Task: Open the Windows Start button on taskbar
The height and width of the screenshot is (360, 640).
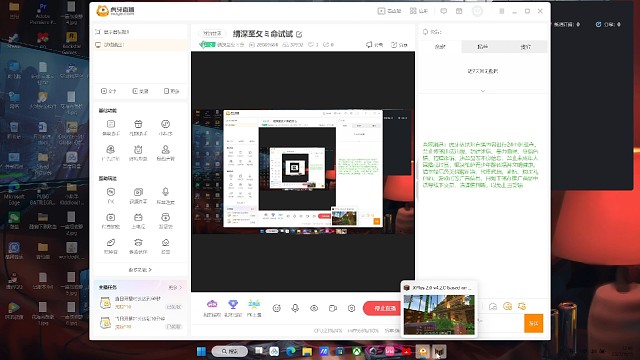Action: (201, 351)
